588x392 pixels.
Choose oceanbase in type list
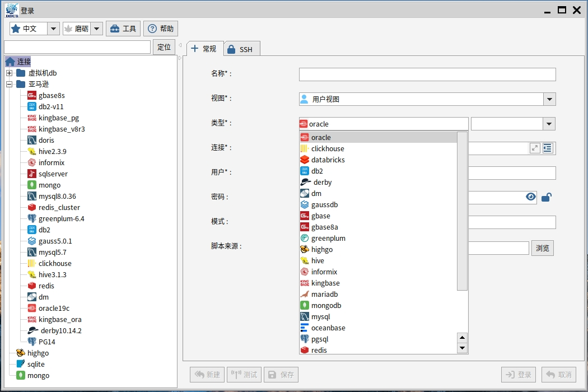tap(379, 328)
